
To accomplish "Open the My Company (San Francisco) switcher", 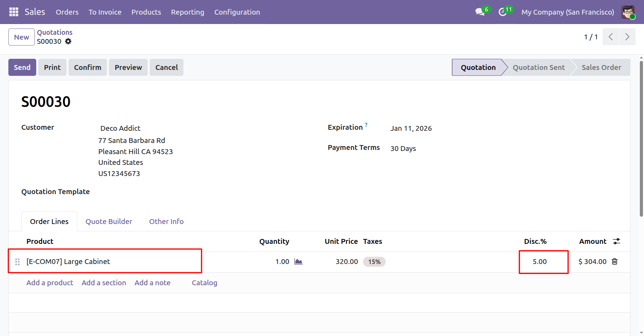I will click(x=567, y=12).
